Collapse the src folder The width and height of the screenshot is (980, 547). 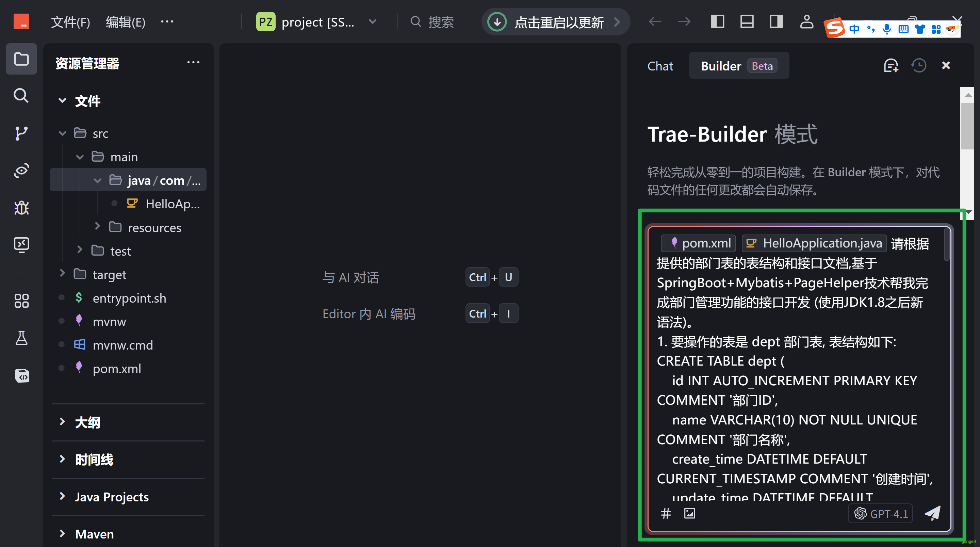[x=62, y=133]
